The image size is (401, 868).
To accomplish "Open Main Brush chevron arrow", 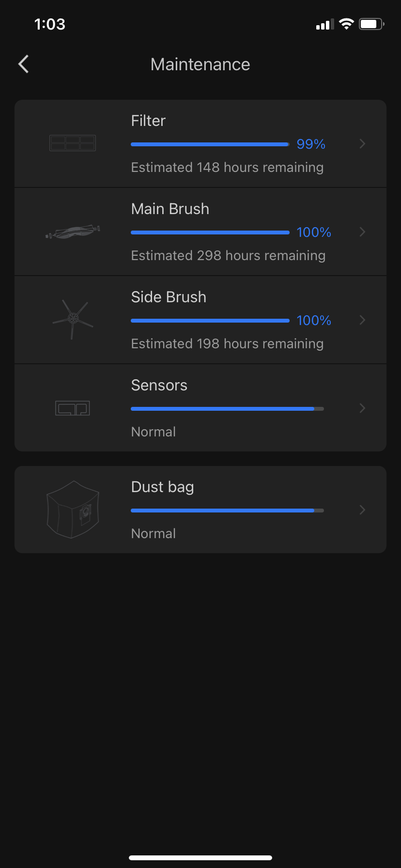I will [362, 232].
